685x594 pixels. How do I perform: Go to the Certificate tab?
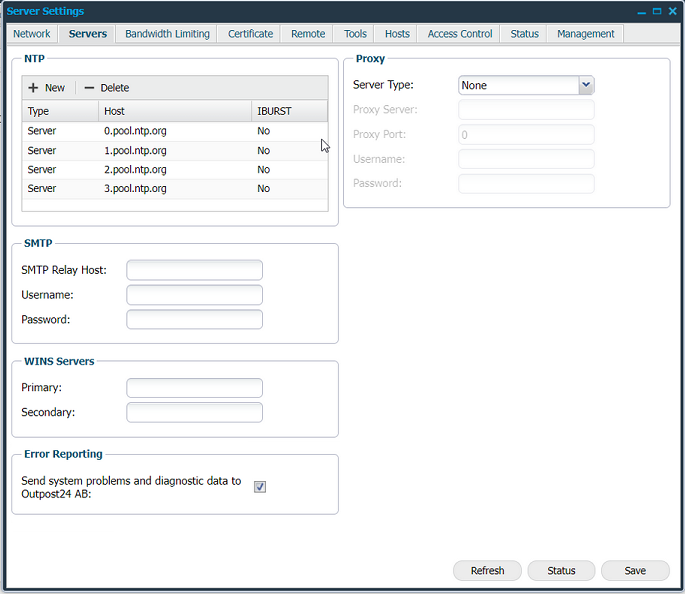coord(250,34)
